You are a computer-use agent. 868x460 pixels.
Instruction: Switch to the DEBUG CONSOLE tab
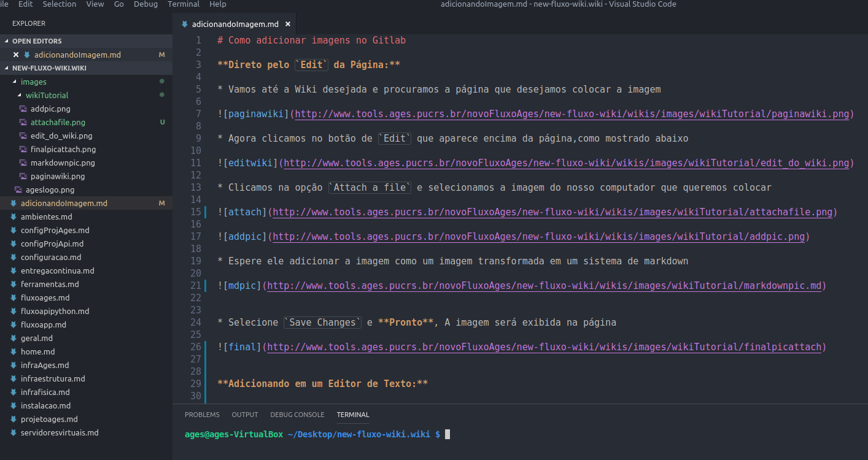(297, 415)
